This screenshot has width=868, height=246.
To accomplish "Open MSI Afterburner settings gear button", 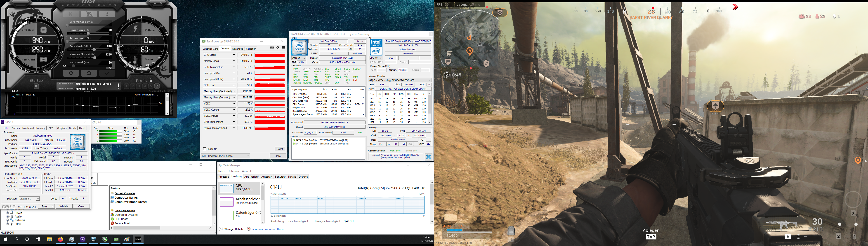I will click(x=71, y=73).
